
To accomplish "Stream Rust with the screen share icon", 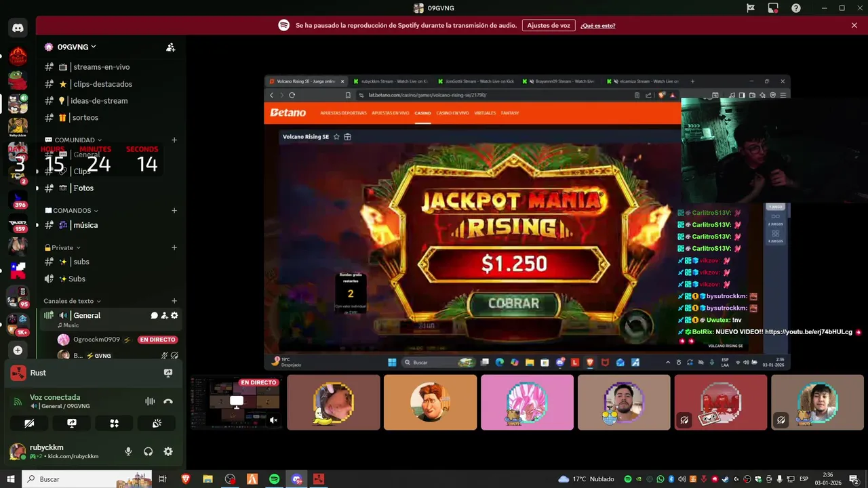I will coord(168,373).
